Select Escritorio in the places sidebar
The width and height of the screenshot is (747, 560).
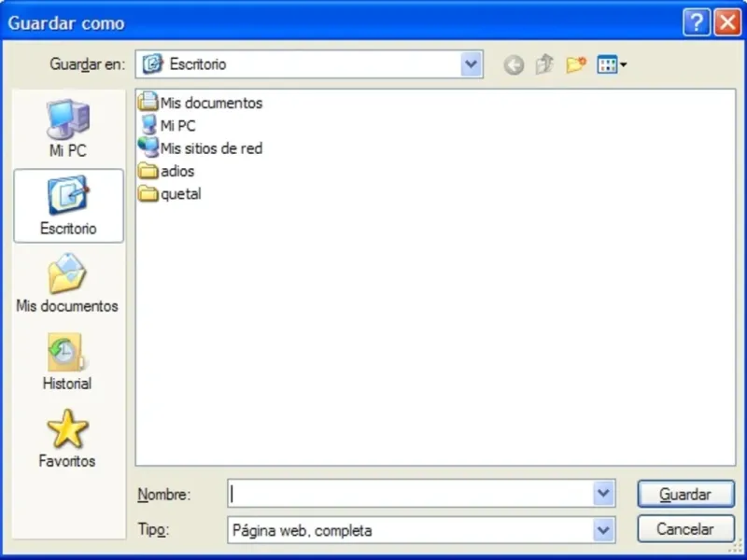coord(68,205)
